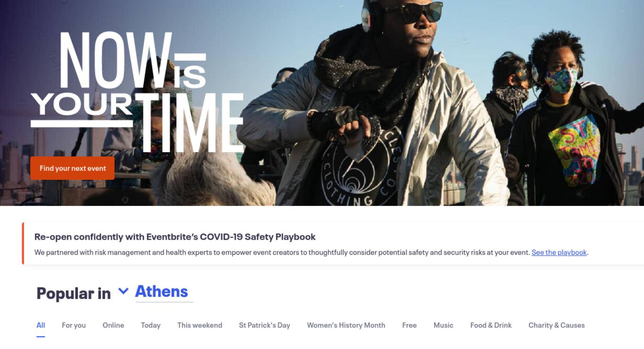Open the See the playbook link

click(559, 252)
